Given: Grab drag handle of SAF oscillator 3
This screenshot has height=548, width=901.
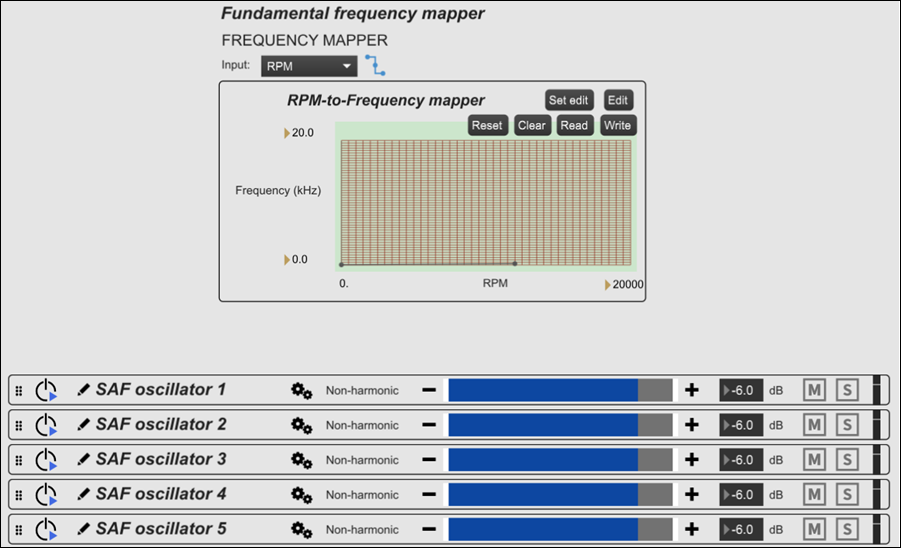Looking at the screenshot, I should (x=19, y=460).
